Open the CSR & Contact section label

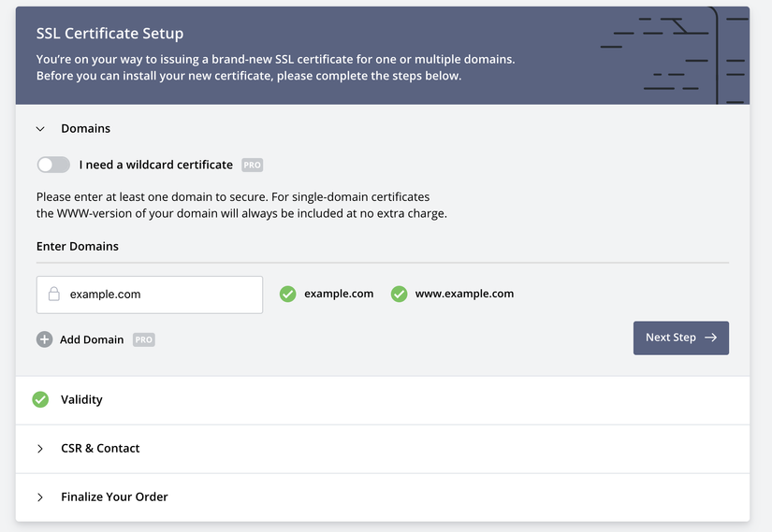(x=100, y=449)
